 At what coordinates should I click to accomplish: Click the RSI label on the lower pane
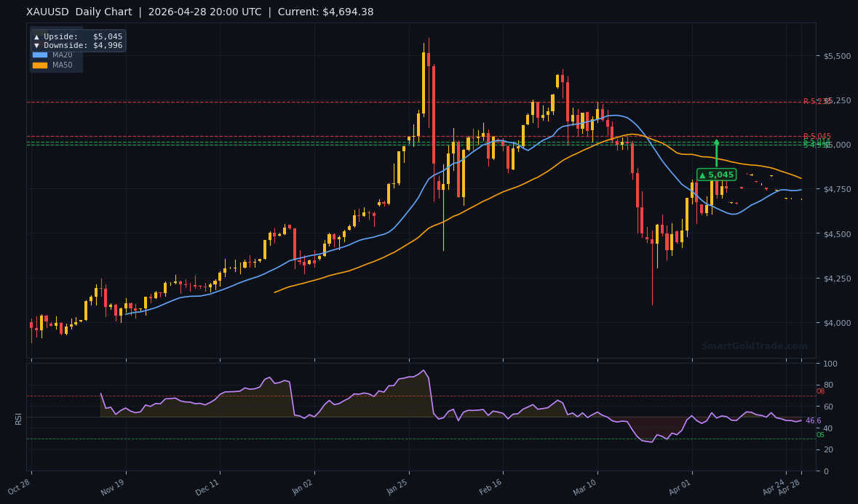(18, 420)
